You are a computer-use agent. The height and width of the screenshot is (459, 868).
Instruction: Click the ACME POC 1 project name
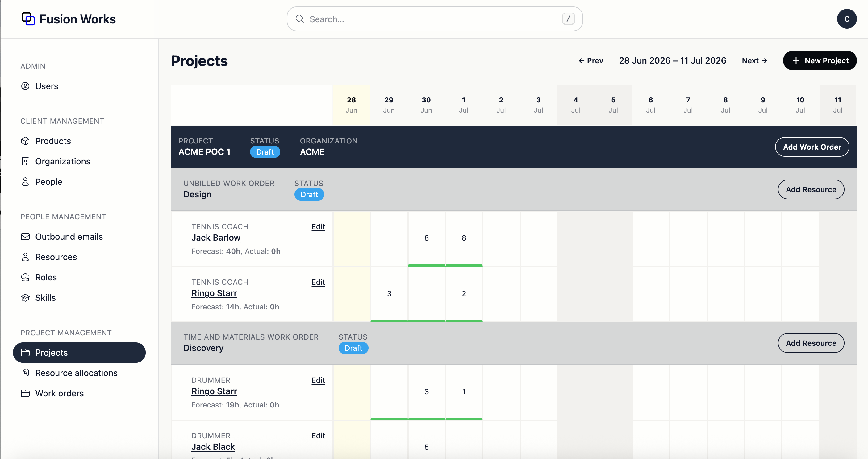point(204,152)
